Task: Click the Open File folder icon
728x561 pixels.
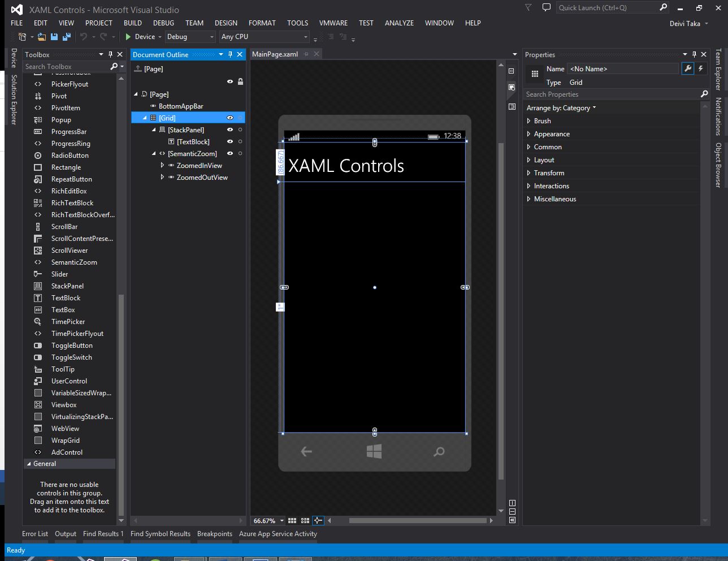Action: pos(42,37)
